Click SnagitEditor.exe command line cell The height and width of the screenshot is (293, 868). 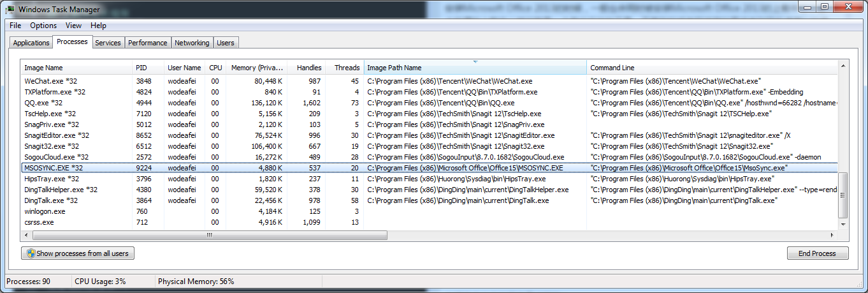[691, 135]
